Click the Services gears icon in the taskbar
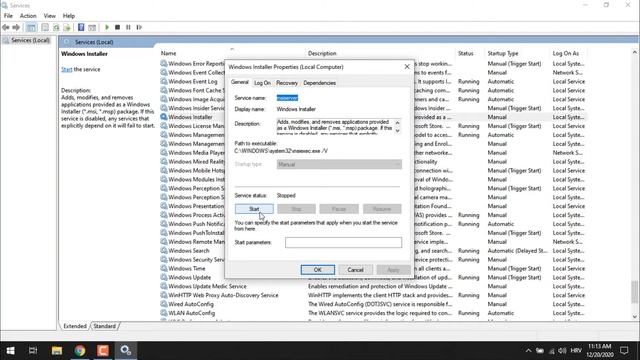 (126, 351)
